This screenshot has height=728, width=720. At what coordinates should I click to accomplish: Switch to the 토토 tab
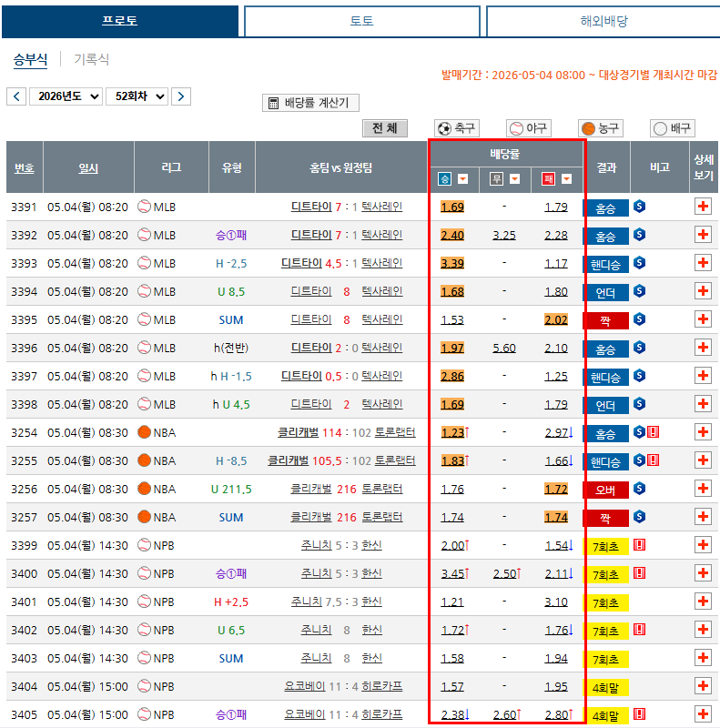(362, 21)
